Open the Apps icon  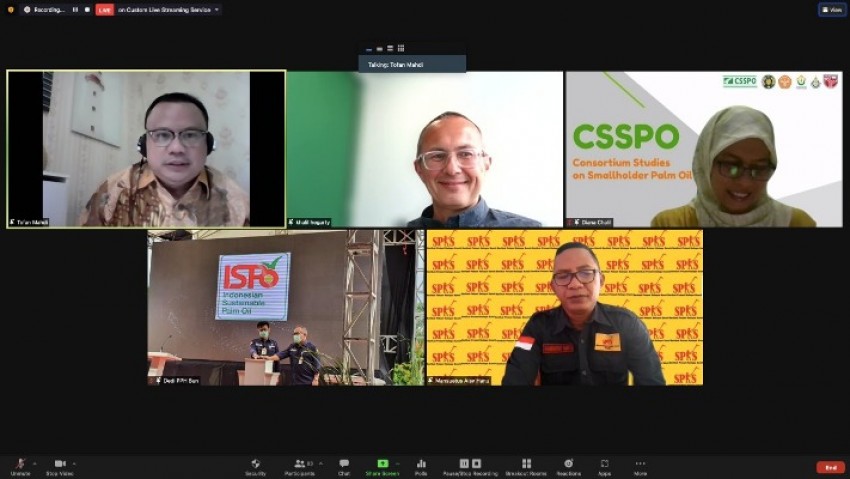point(604,465)
